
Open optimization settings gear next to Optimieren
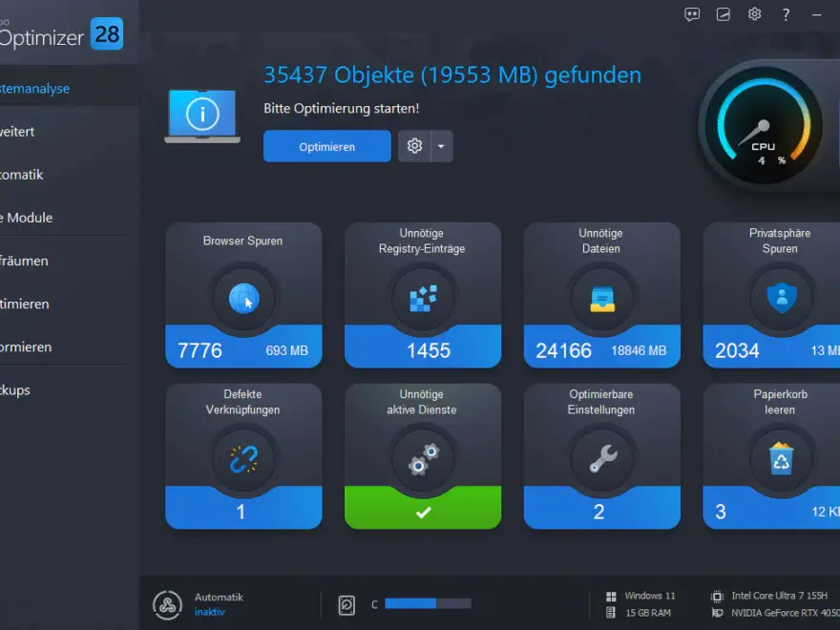point(414,146)
